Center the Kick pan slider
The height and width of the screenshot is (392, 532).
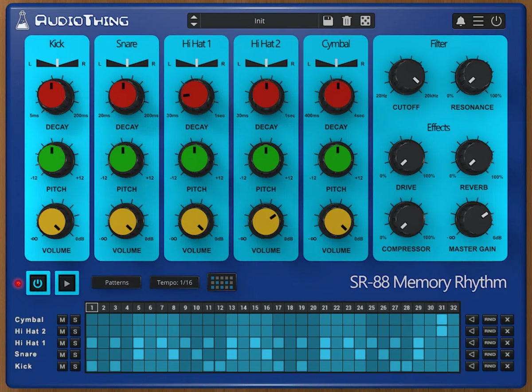coord(57,63)
